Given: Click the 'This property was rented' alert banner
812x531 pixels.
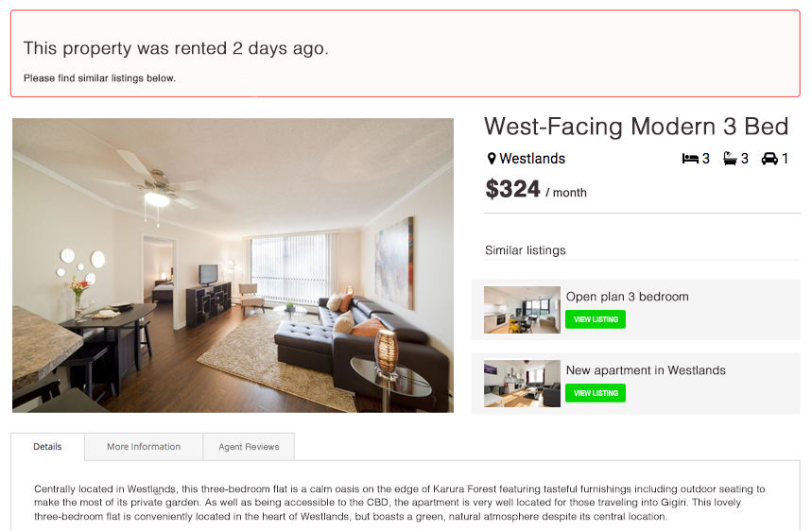Looking at the screenshot, I should point(405,54).
